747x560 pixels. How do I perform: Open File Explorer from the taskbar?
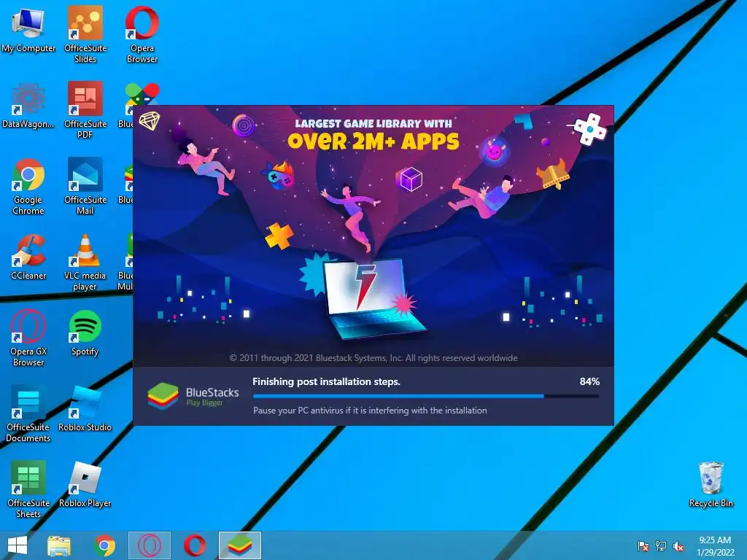click(x=59, y=545)
